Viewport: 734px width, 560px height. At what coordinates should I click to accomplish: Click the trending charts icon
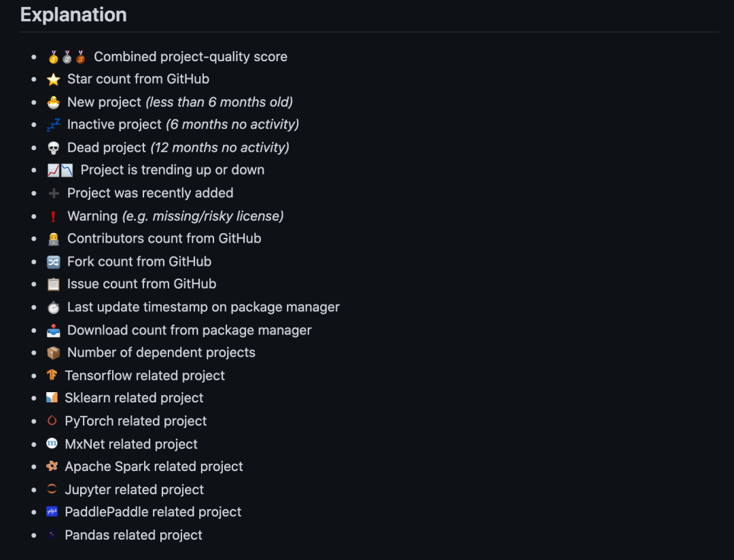click(60, 171)
